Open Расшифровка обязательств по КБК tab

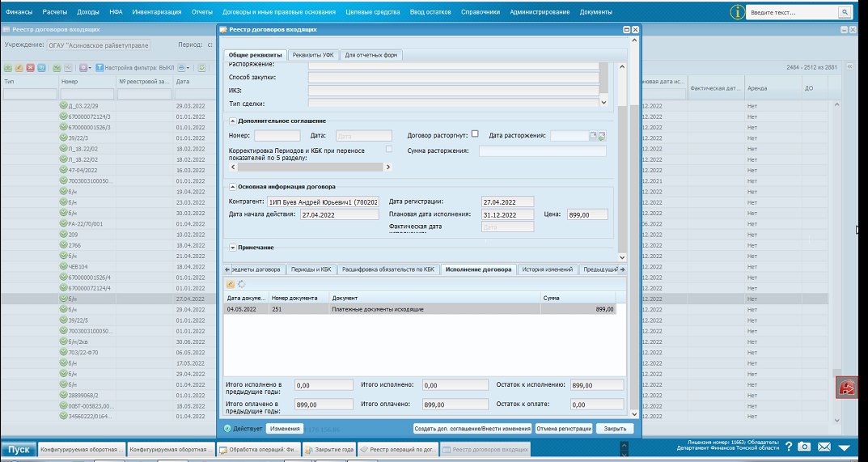tap(388, 269)
